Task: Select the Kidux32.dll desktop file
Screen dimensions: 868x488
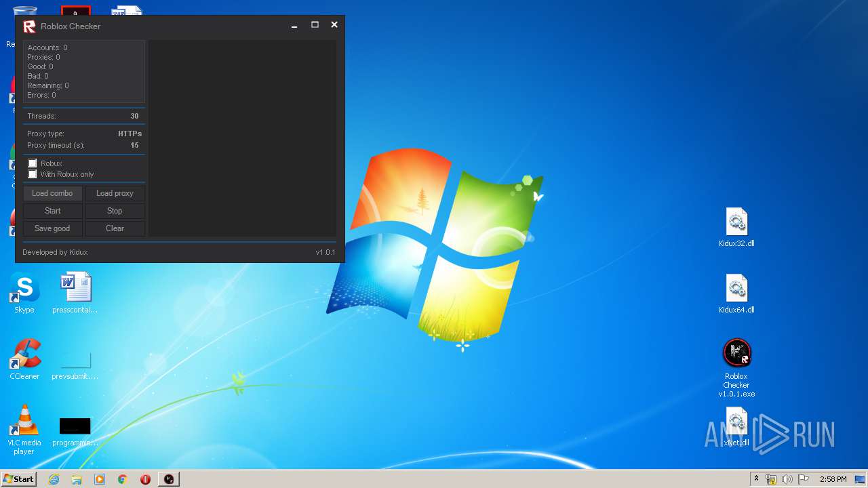Action: [x=736, y=228]
